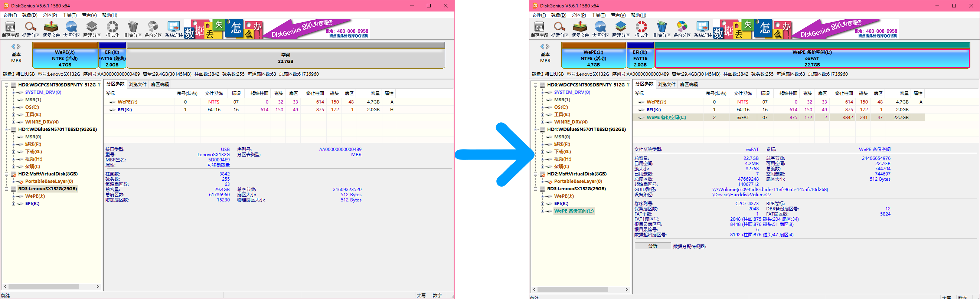Open 工具(T) menu in the left window
The width and height of the screenshot is (980, 299).
[69, 15]
